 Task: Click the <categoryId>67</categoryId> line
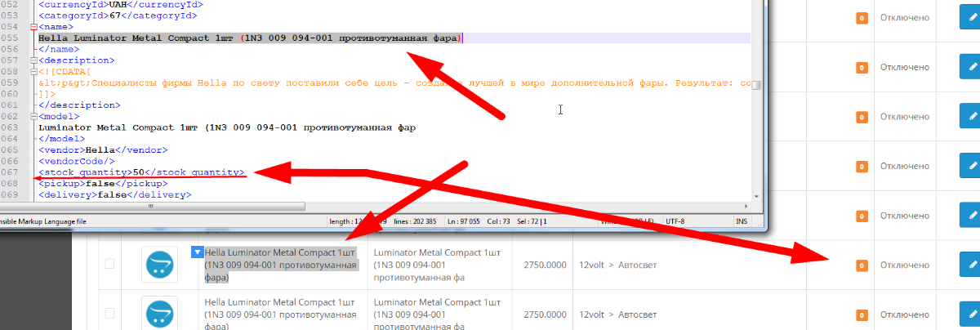pyautogui.click(x=117, y=16)
